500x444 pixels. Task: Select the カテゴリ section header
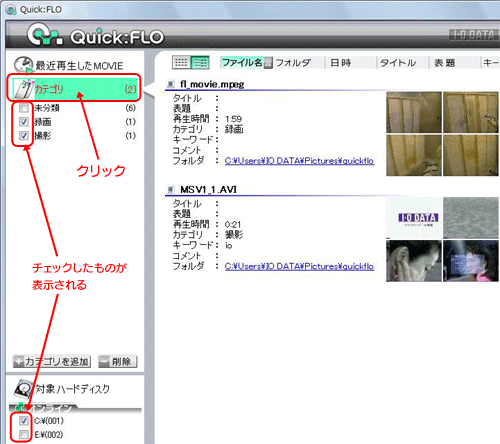coord(74,89)
